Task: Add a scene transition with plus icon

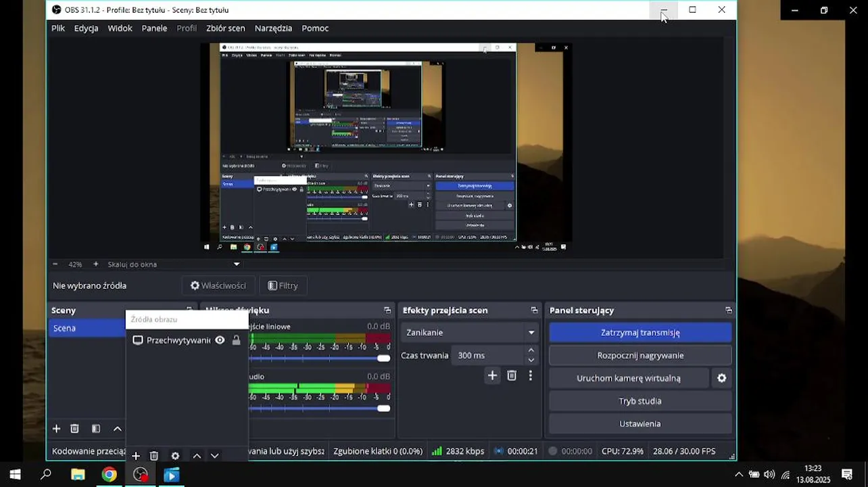Action: pyautogui.click(x=492, y=375)
